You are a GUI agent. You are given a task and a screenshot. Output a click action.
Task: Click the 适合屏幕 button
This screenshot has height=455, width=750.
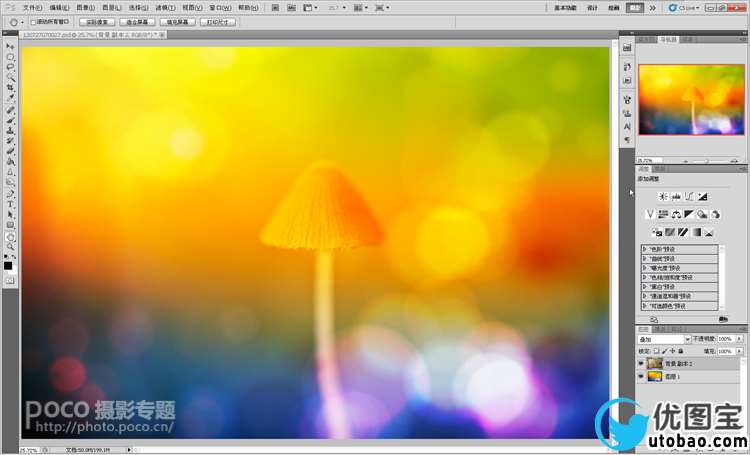click(138, 20)
